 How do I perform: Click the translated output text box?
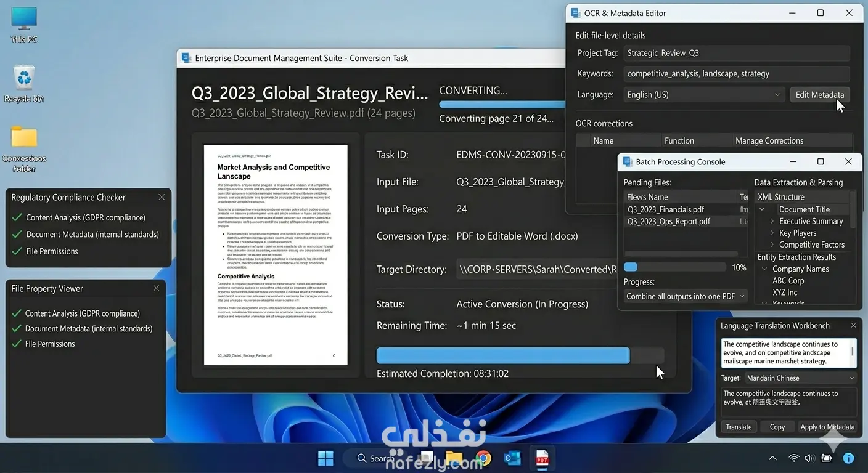click(788, 402)
